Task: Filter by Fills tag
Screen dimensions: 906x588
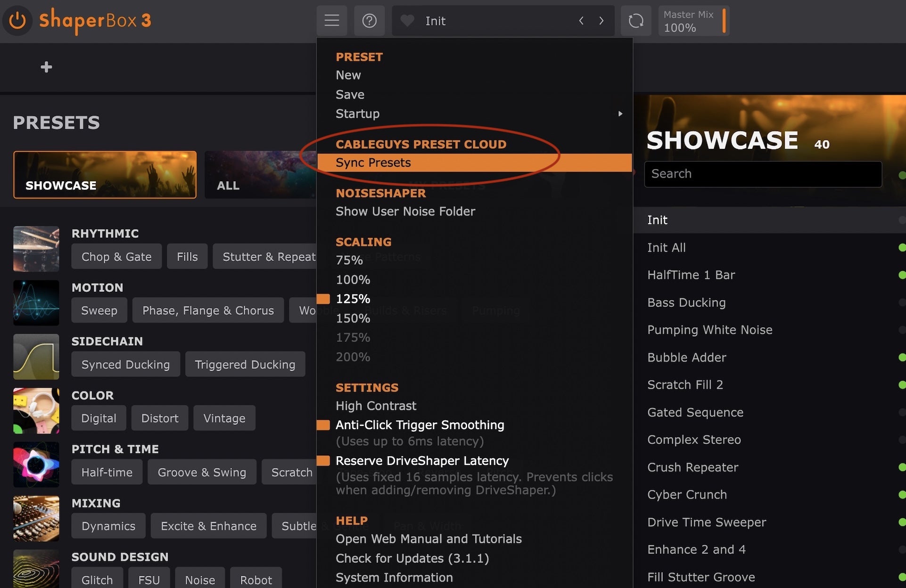Action: [x=187, y=256]
